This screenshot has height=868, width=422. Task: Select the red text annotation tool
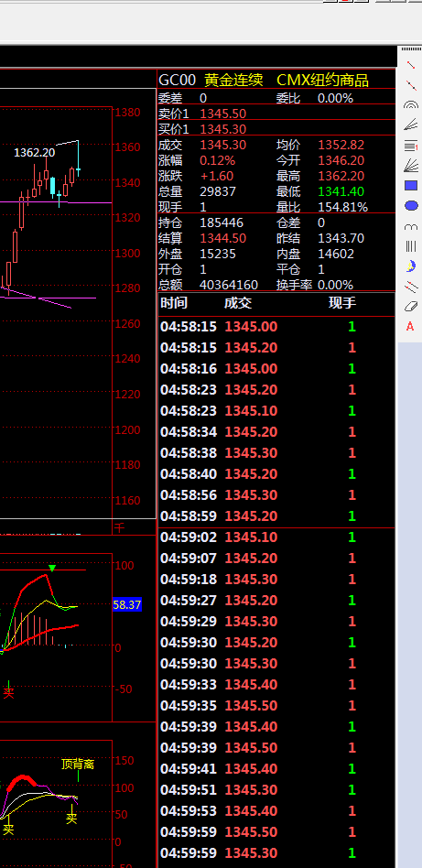tap(410, 326)
